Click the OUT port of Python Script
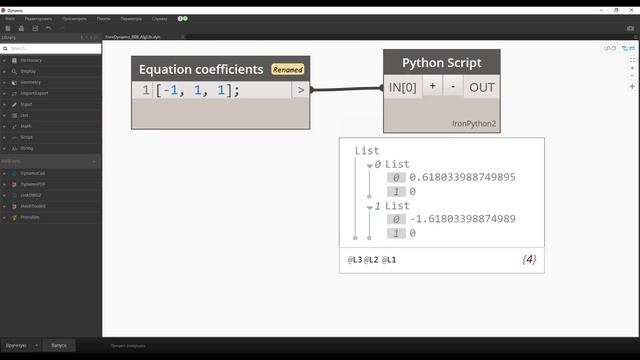 pyautogui.click(x=482, y=87)
